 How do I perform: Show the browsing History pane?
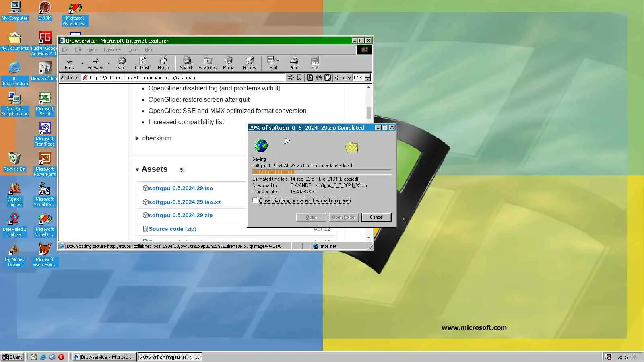[250, 63]
